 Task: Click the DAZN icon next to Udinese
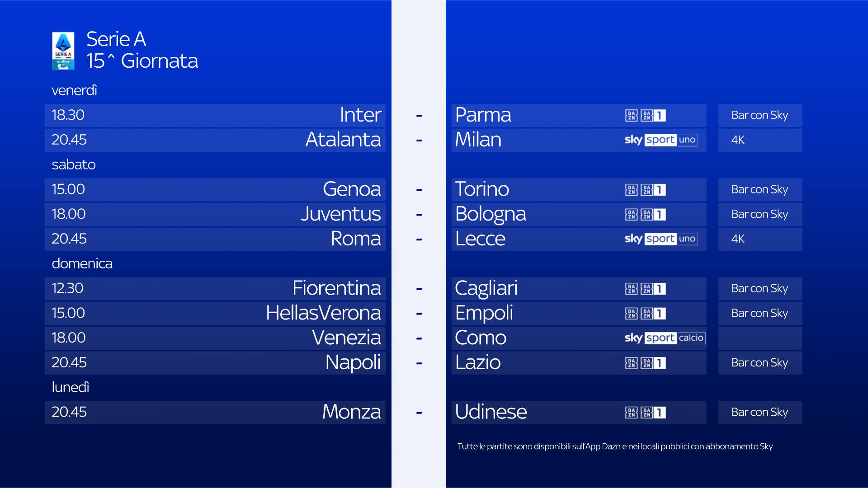coord(646,413)
